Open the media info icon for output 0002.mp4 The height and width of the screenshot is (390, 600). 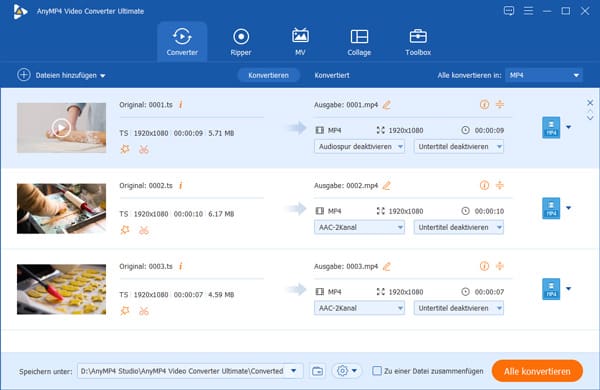coord(484,185)
